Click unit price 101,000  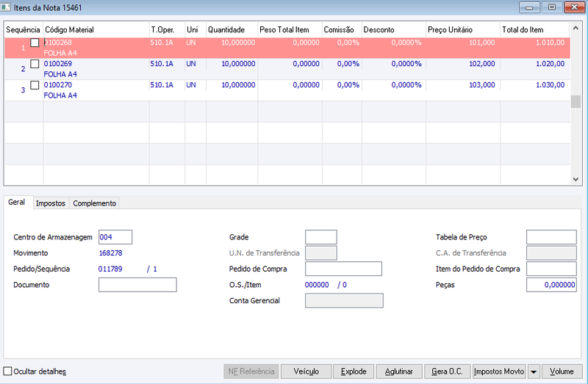[x=482, y=43]
